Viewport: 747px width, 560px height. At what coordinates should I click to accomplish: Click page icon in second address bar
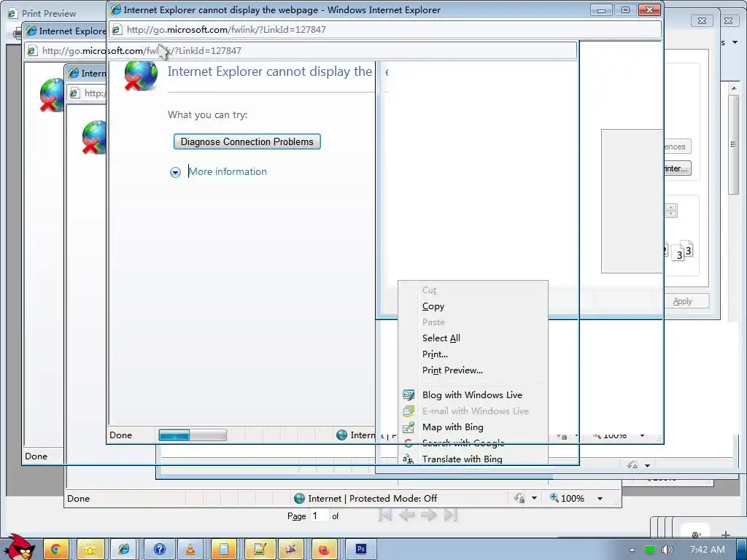tap(32, 50)
